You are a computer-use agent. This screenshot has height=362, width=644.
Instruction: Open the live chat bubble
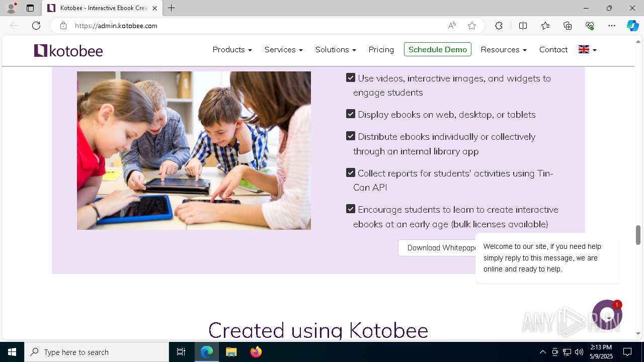(607, 315)
